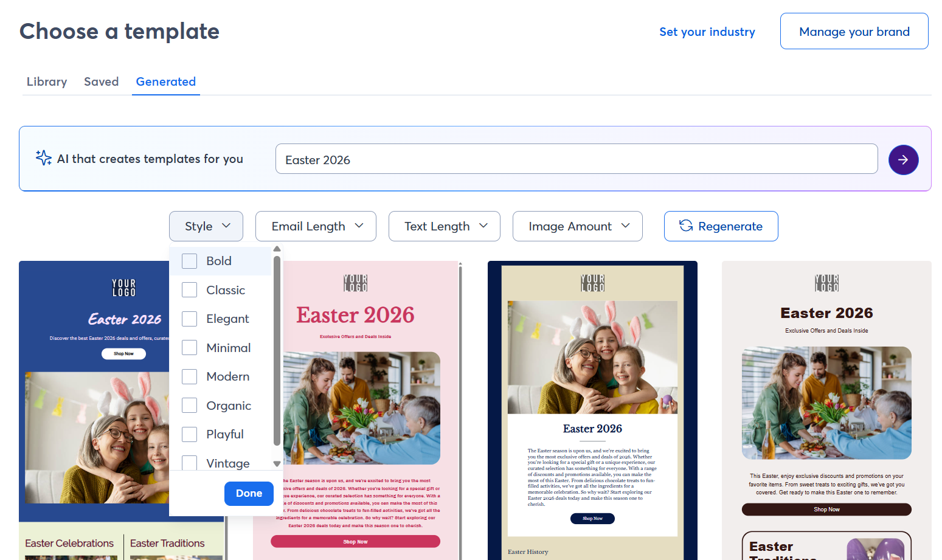Screen dimensions: 942x560
Task: Open the Email Length dropdown
Action: click(x=315, y=226)
